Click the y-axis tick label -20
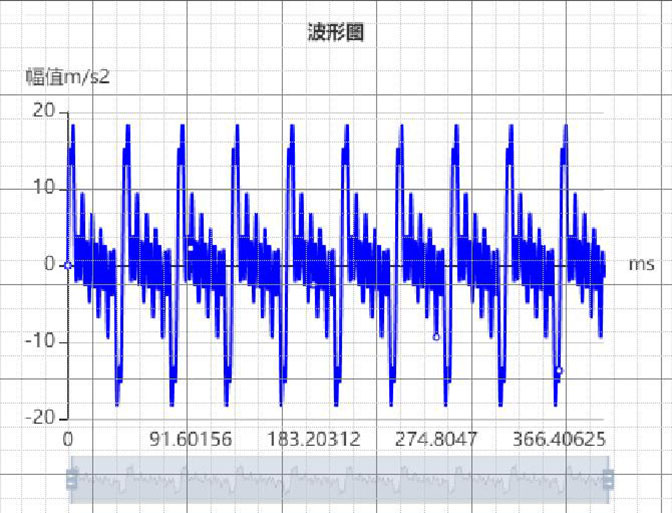Image resolution: width=672 pixels, height=513 pixels. click(x=39, y=418)
